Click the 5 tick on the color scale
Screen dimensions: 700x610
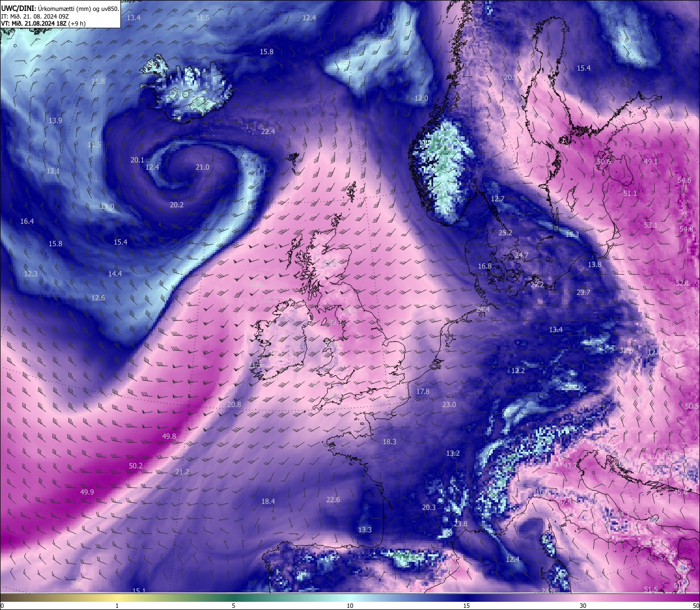click(x=234, y=606)
